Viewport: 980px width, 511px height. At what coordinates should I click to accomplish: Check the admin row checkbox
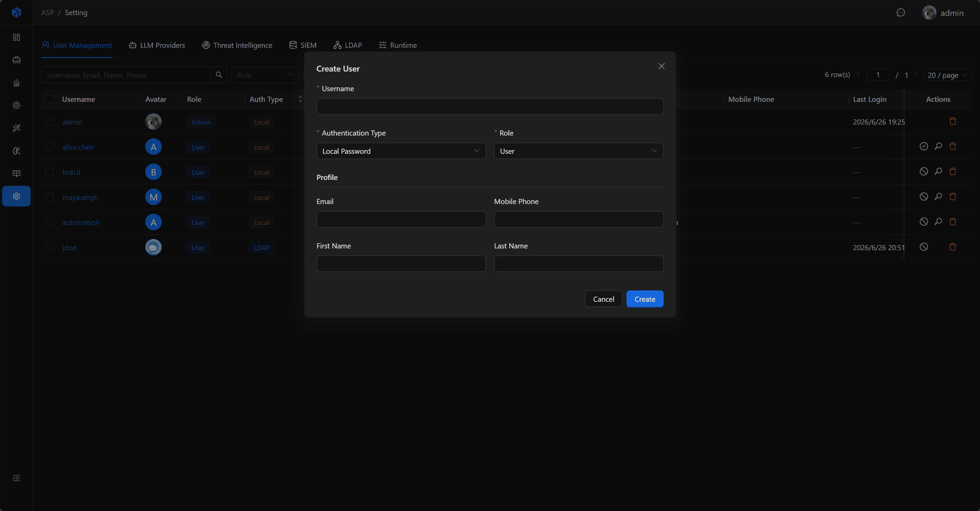[x=50, y=121]
